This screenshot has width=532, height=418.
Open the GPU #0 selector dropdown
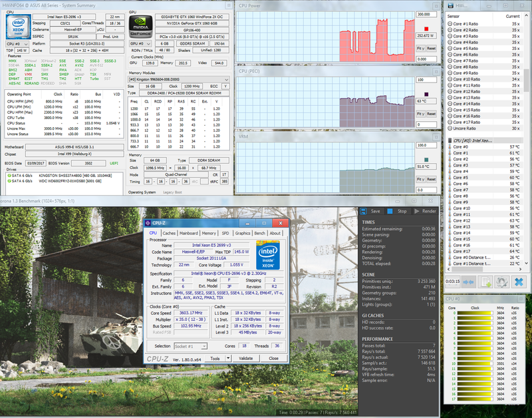[140, 44]
